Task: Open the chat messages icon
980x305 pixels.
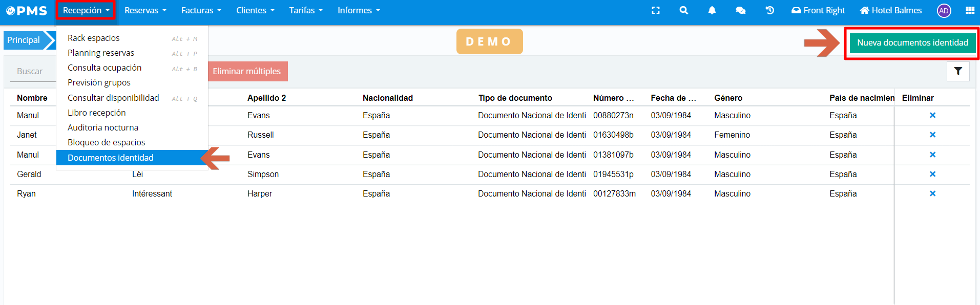Action: [740, 10]
